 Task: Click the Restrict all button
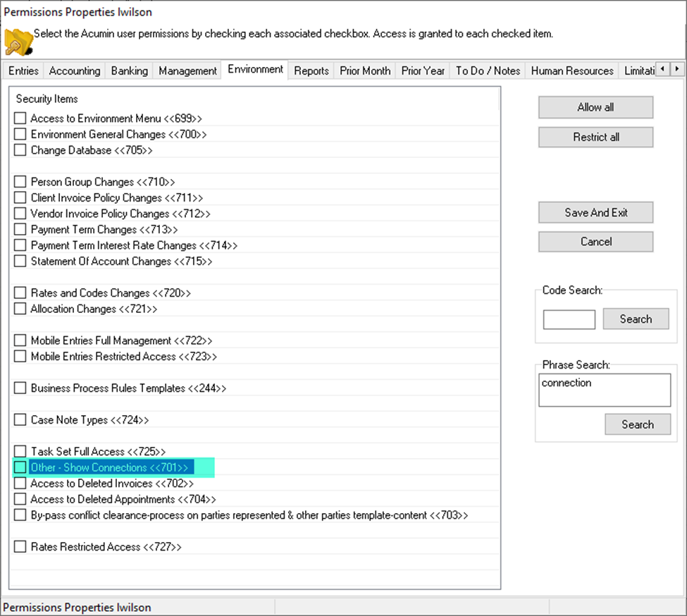pyautogui.click(x=595, y=137)
